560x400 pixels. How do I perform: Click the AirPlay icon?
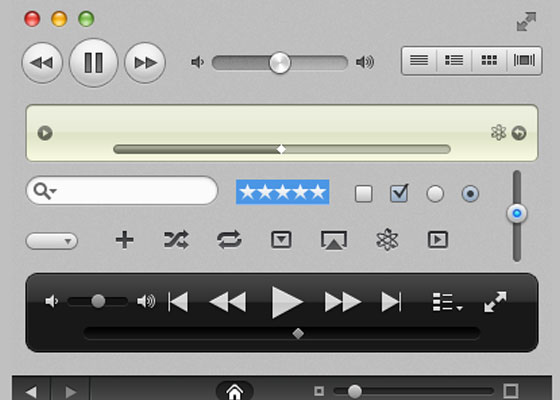[x=334, y=240]
